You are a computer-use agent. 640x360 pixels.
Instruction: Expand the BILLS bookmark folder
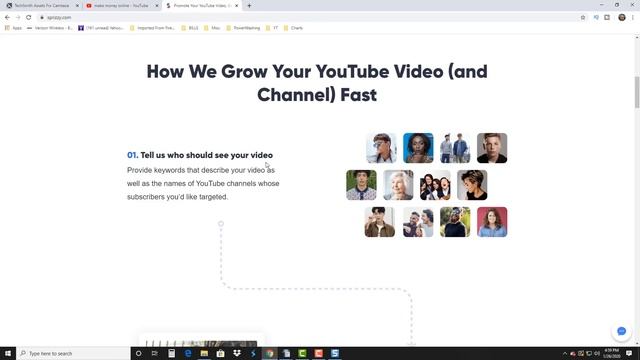190,28
